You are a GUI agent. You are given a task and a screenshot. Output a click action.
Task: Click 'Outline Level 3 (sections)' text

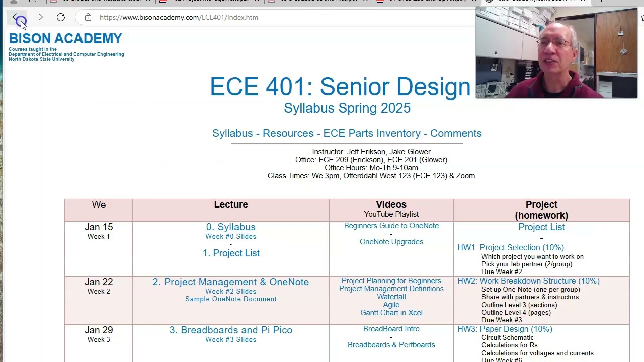coord(520,305)
